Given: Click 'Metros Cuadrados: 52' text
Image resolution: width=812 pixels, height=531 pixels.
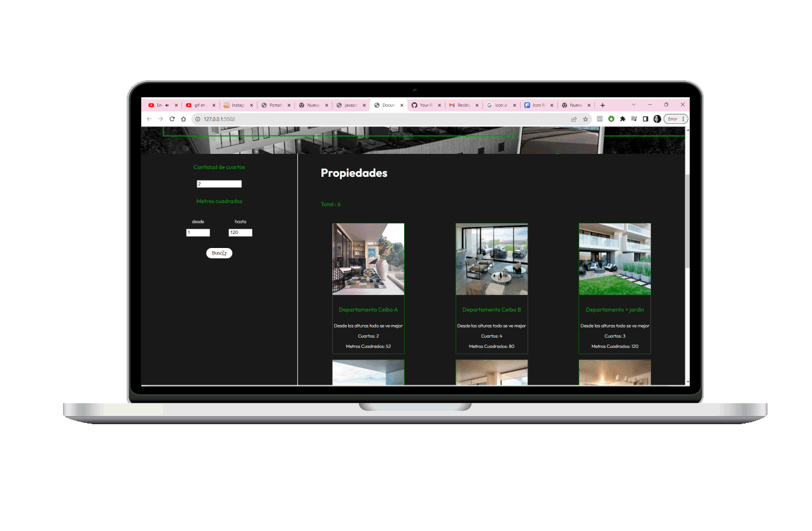Looking at the screenshot, I should 368,347.
